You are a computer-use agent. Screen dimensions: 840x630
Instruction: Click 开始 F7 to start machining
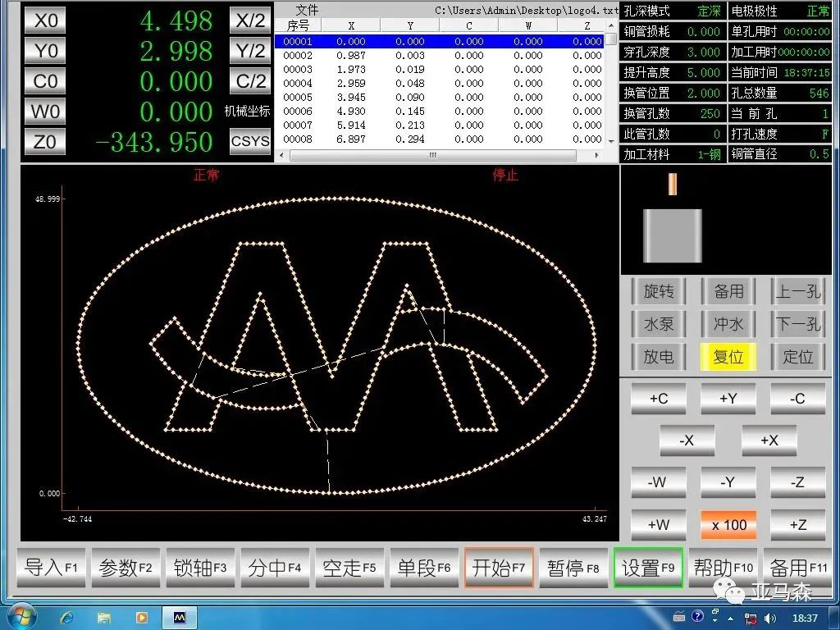pyautogui.click(x=499, y=568)
